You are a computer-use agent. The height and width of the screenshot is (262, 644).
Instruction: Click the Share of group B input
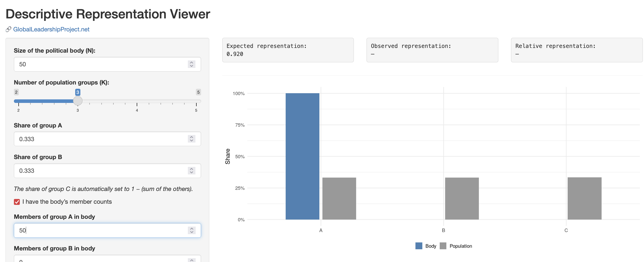coord(100,171)
